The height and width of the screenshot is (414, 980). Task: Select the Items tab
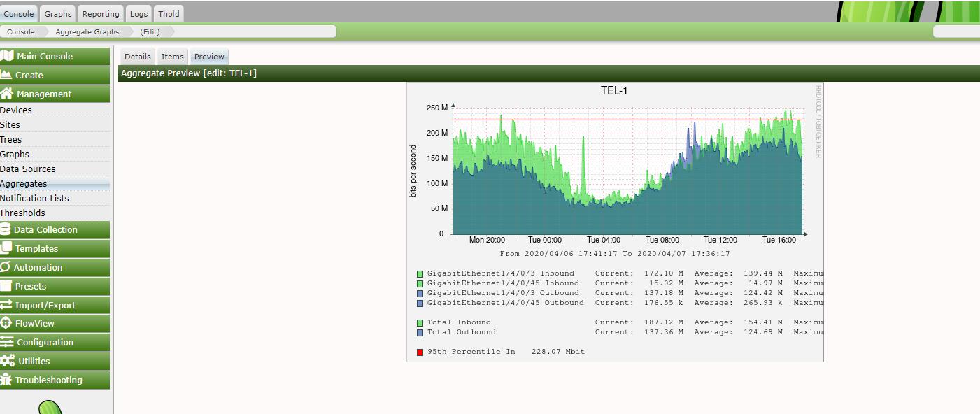point(172,57)
